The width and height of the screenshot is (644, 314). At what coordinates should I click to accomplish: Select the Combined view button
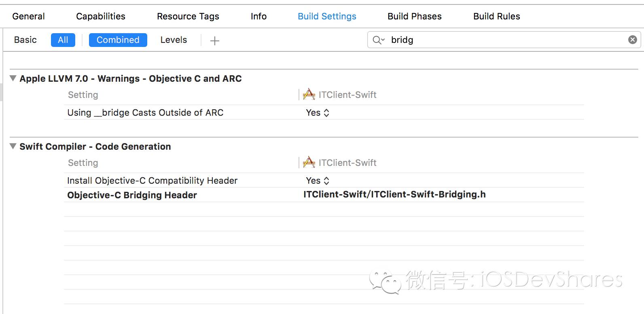pyautogui.click(x=118, y=40)
